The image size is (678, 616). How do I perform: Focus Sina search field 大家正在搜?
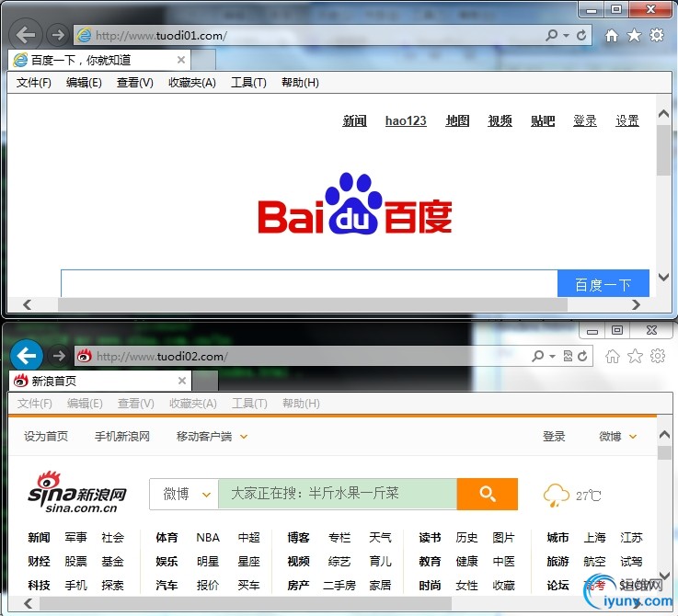[x=338, y=494]
